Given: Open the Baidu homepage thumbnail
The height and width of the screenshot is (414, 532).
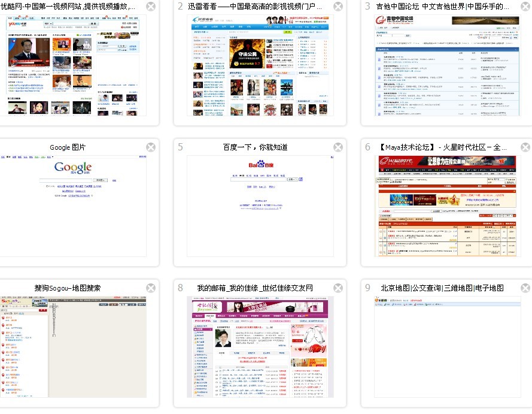Looking at the screenshot, I should (x=260, y=206).
